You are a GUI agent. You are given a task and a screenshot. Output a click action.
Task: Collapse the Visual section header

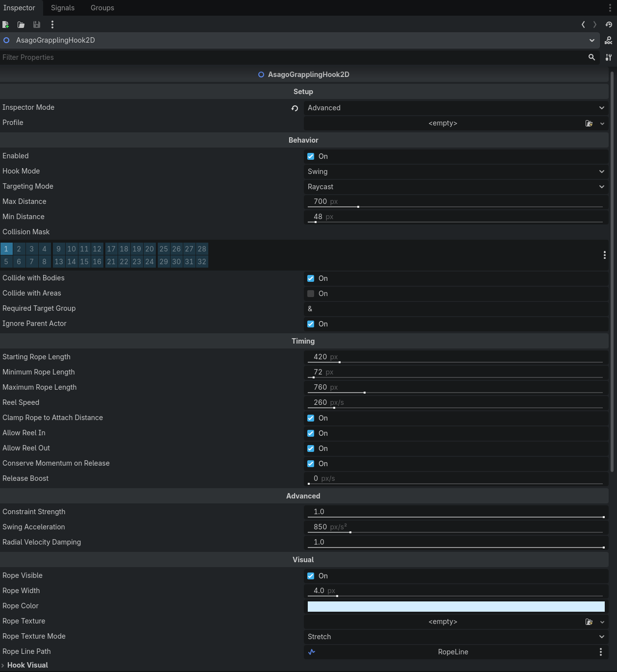304,560
